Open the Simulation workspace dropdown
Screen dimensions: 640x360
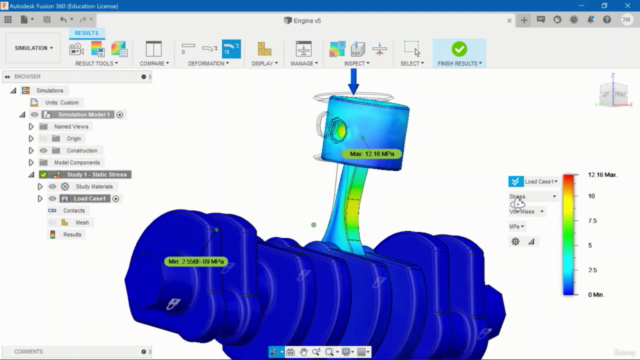pyautogui.click(x=33, y=48)
